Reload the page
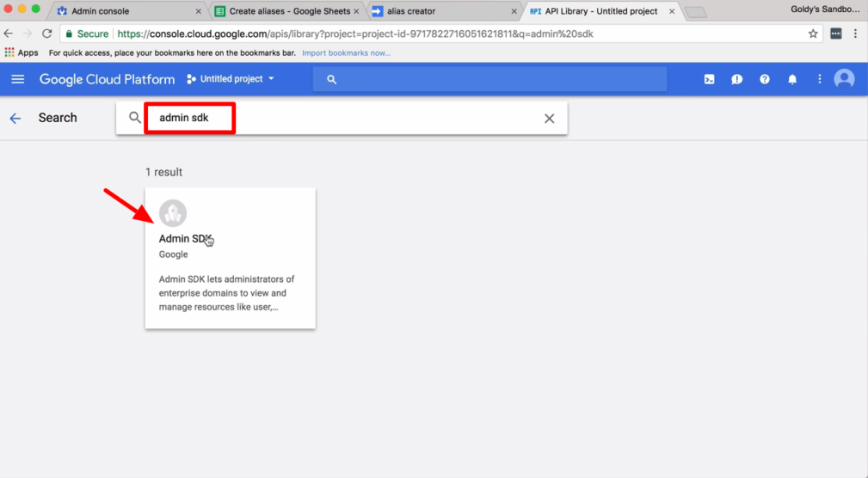The height and width of the screenshot is (478, 868). click(47, 34)
